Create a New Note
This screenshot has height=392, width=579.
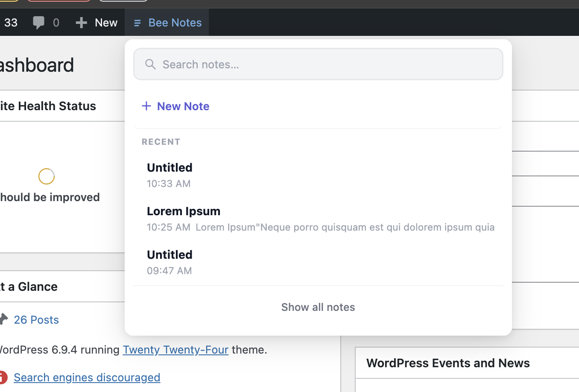coord(175,106)
